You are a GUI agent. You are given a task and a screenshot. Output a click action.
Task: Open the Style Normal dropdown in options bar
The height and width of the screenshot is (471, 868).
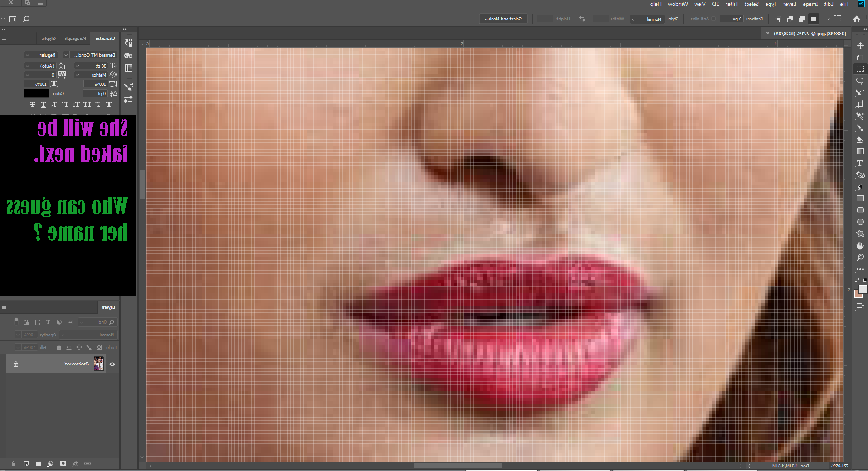[x=647, y=19]
